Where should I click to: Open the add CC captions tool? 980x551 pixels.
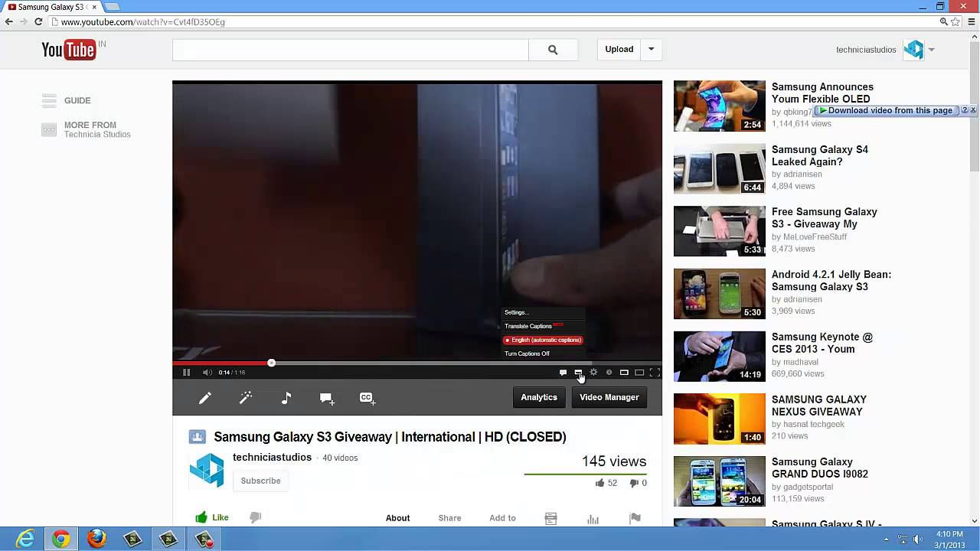(x=367, y=398)
